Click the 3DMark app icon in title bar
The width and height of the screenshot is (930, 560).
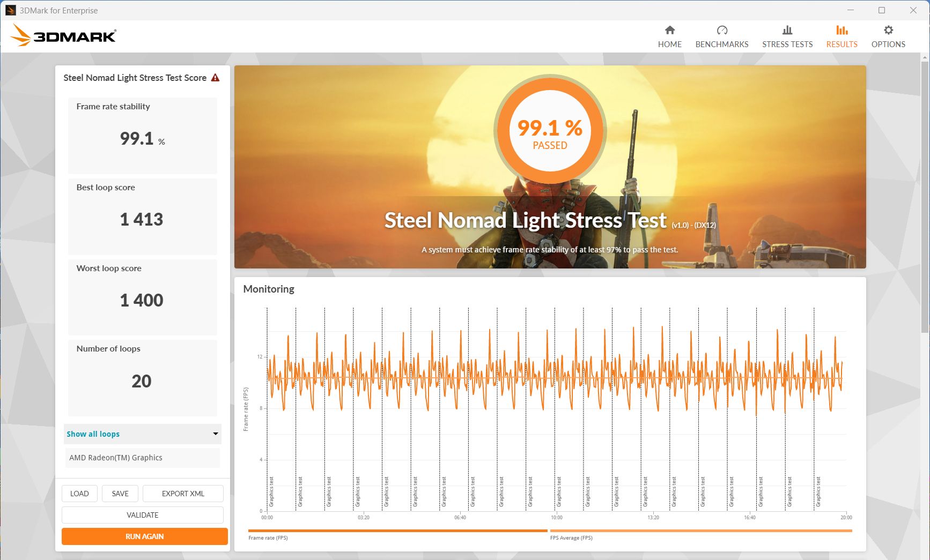[x=10, y=10]
